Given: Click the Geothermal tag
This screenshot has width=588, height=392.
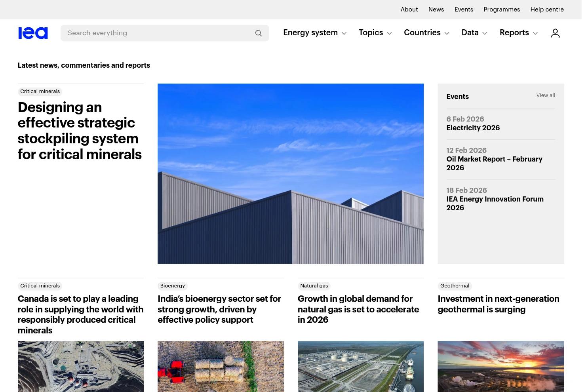Looking at the screenshot, I should point(455,286).
